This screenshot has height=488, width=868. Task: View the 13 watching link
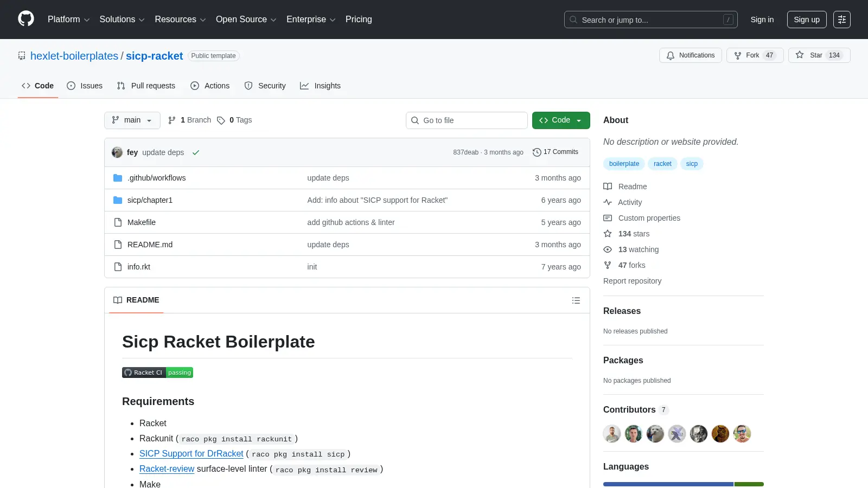point(631,249)
